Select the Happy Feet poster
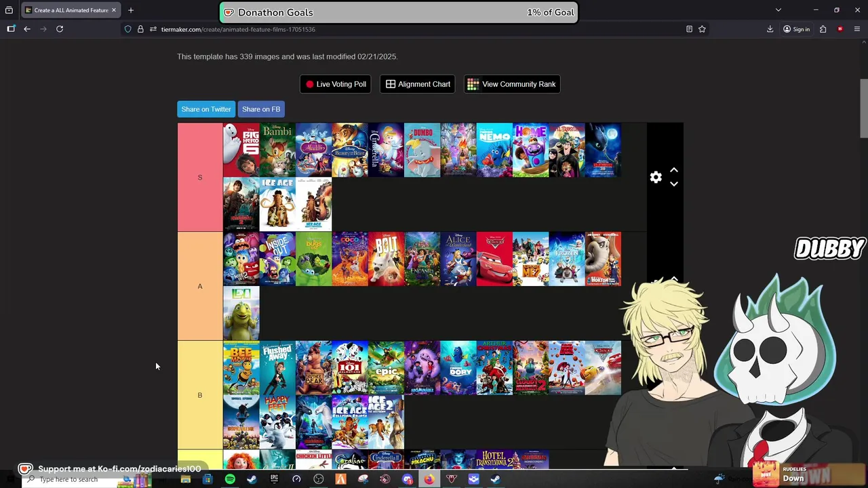 pos(277,422)
